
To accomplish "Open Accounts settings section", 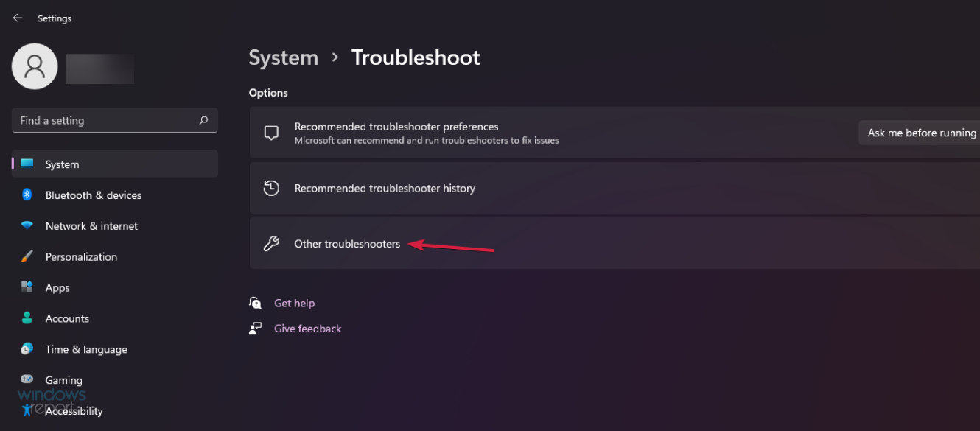I will pyautogui.click(x=67, y=319).
